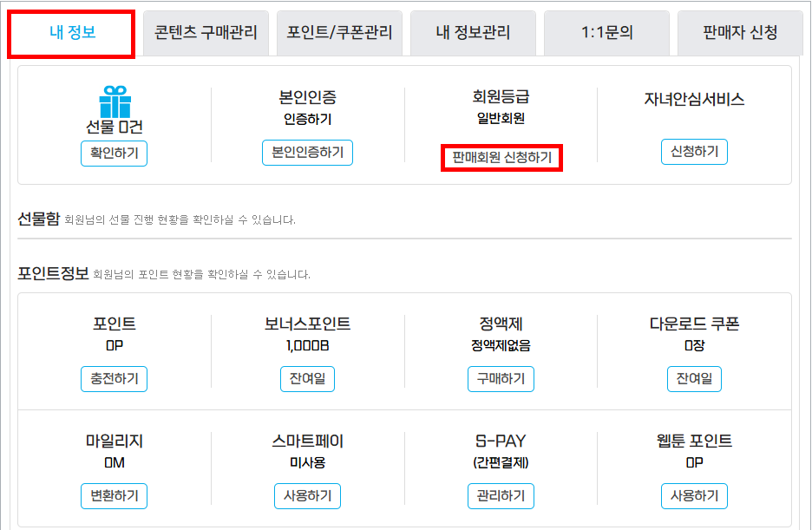Click 잔여일 under 다운로드 쿠폰
This screenshot has height=530, width=812.
[694, 379]
